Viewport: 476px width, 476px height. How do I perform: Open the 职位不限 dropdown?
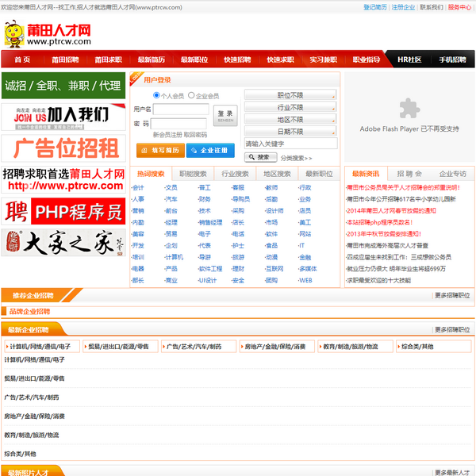click(x=290, y=95)
